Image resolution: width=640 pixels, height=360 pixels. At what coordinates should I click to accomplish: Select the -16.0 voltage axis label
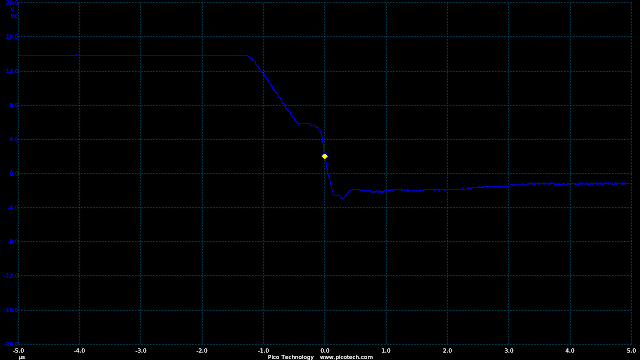tap(11, 310)
